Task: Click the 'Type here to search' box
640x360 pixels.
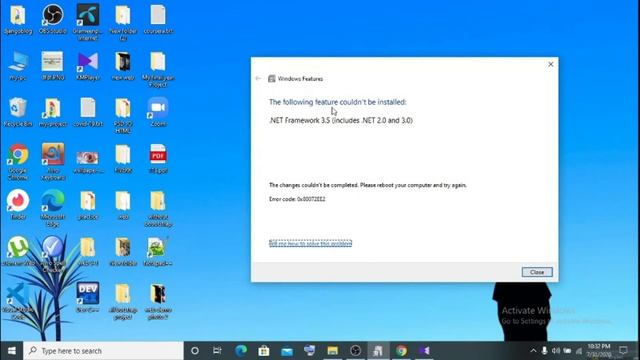Action: click(x=104, y=351)
